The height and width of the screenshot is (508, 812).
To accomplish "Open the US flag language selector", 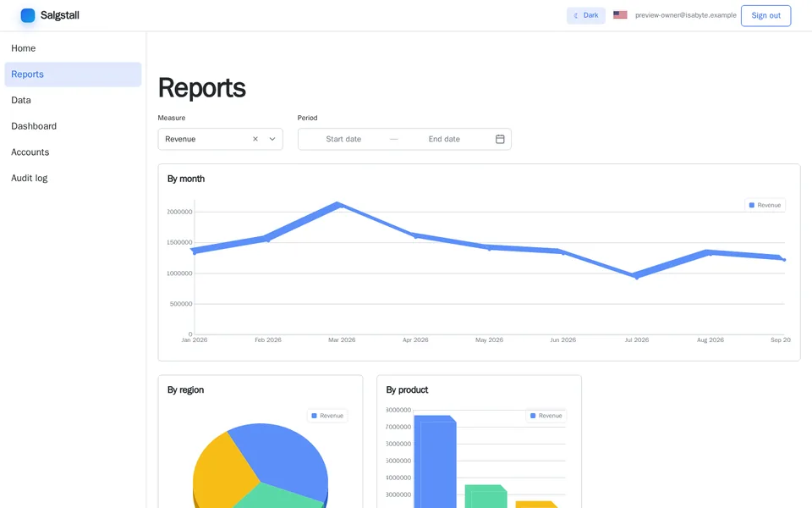I will [x=620, y=15].
